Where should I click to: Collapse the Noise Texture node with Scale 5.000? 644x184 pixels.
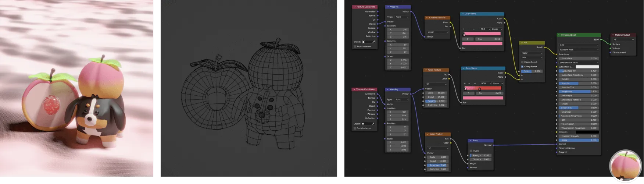click(x=428, y=134)
